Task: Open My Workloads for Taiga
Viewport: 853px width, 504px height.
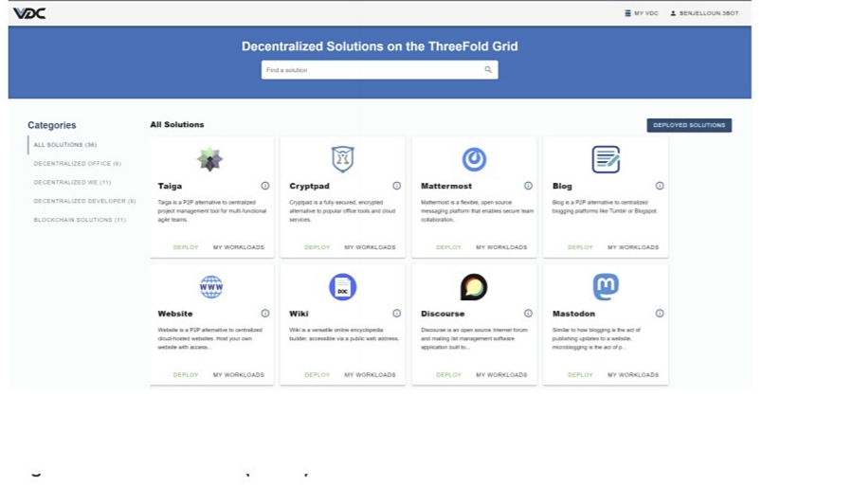Action: [x=238, y=247]
